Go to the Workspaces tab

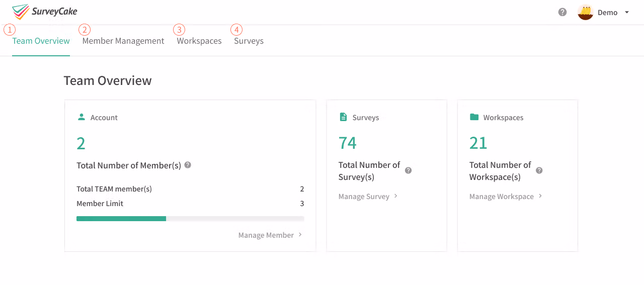click(x=199, y=41)
